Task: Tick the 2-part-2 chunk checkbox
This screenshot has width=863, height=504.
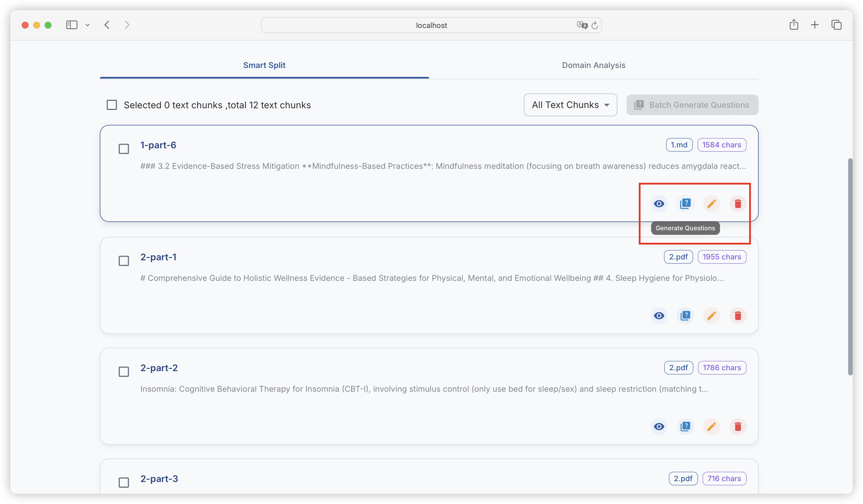Action: (x=124, y=372)
